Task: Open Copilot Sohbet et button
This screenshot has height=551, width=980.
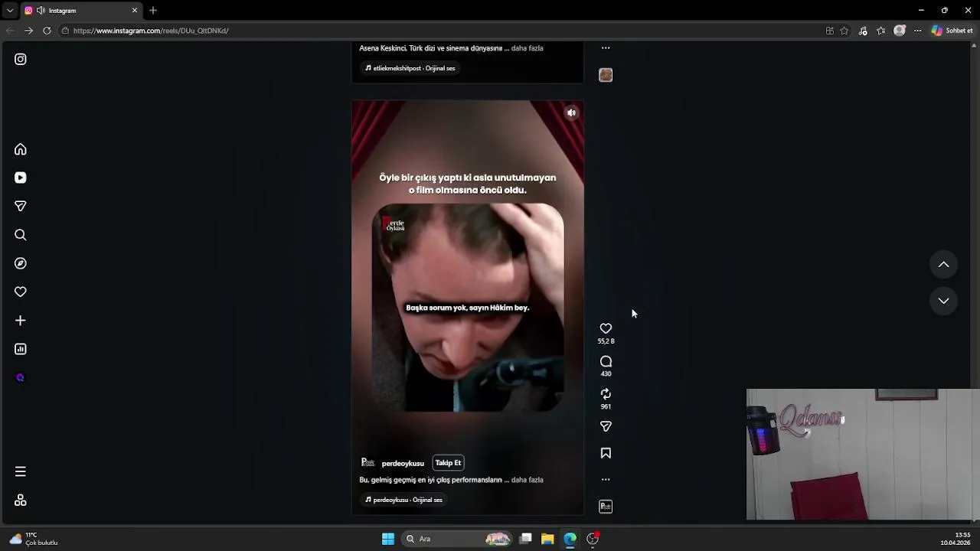Action: [952, 31]
